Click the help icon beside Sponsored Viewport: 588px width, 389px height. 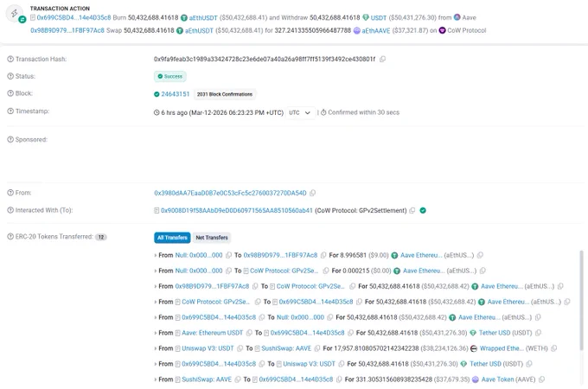tap(10, 139)
